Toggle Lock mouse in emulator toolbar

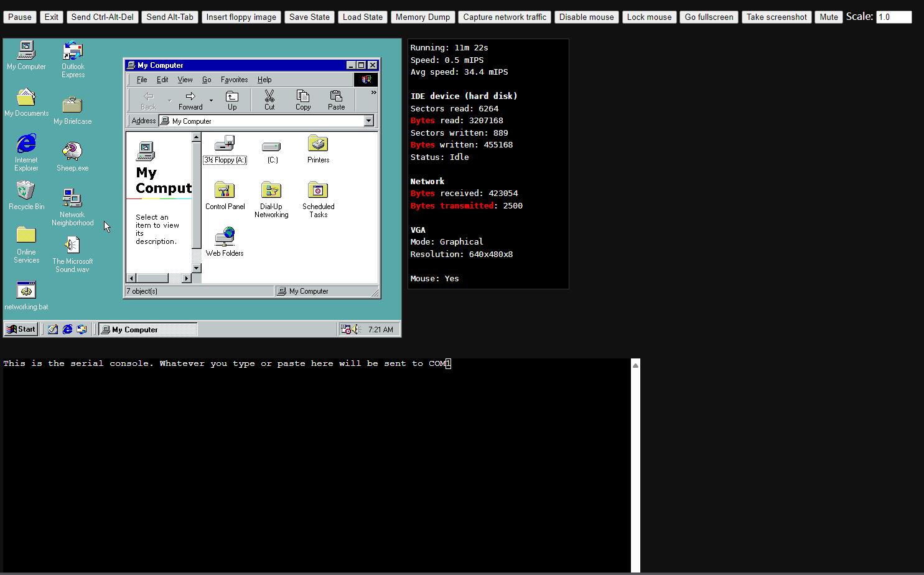(649, 17)
